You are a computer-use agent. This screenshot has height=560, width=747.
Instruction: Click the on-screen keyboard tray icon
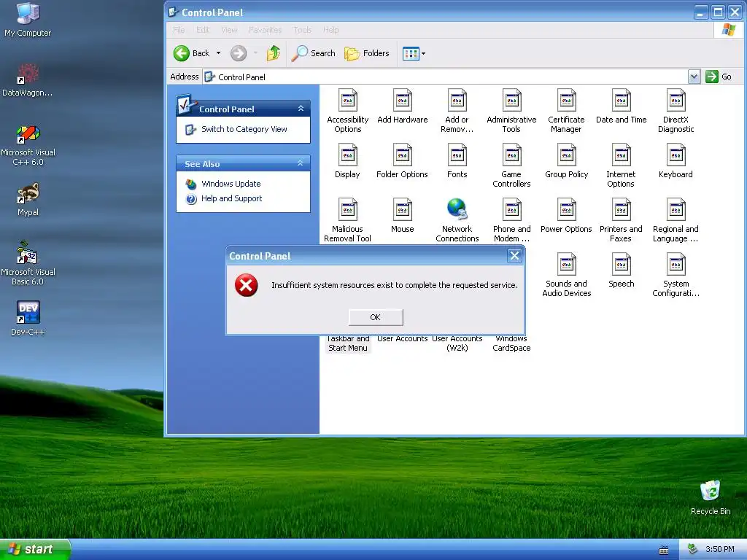point(663,550)
